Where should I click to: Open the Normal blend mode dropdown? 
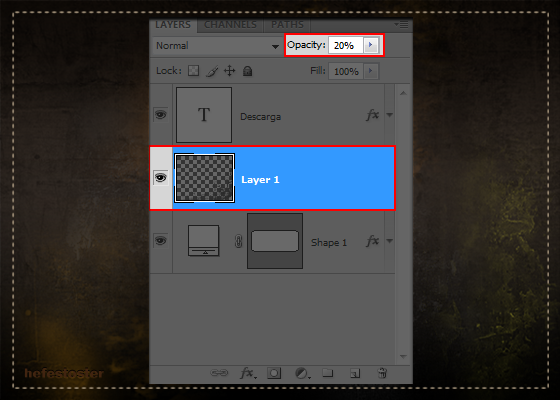click(x=217, y=46)
